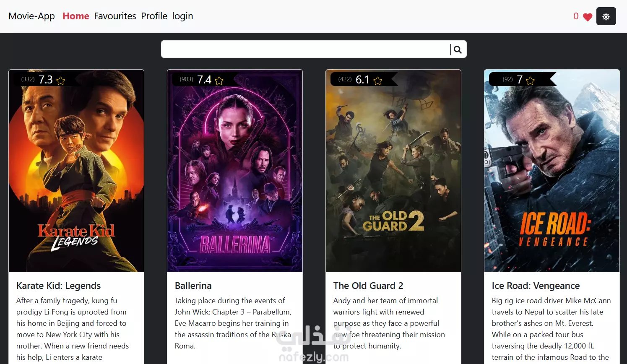Click the 7.3 rating on Karate Kid
627x364 pixels.
pyautogui.click(x=46, y=80)
